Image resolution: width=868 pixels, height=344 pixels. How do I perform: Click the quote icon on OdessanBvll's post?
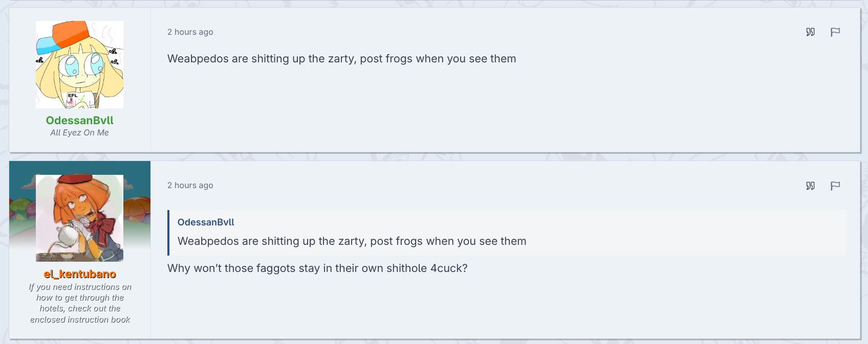point(810,32)
